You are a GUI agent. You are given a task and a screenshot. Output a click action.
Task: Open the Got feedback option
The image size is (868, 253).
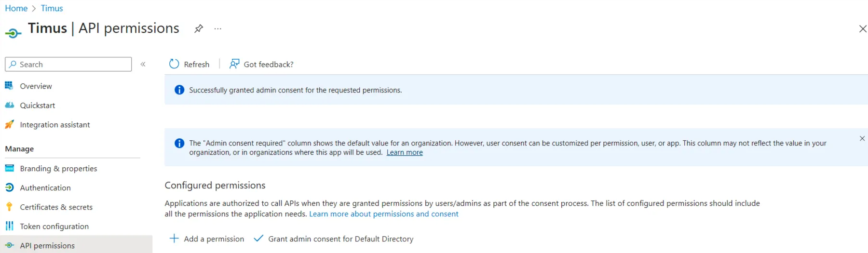[x=261, y=64]
